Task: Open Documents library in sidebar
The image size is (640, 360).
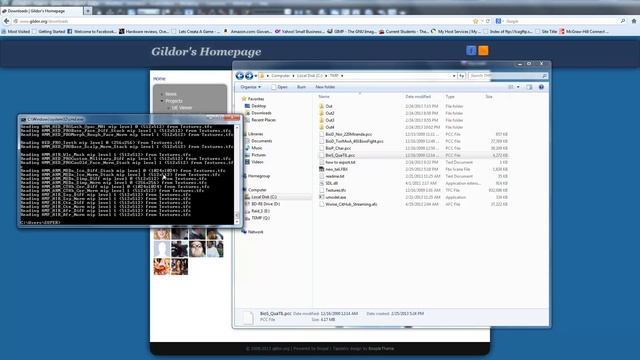Action: [261, 141]
